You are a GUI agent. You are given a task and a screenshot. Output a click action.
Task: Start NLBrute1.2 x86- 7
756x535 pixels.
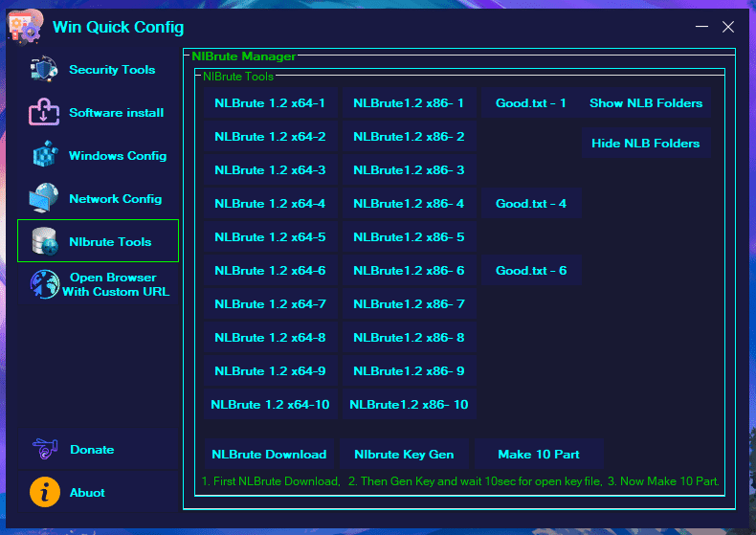click(x=409, y=304)
